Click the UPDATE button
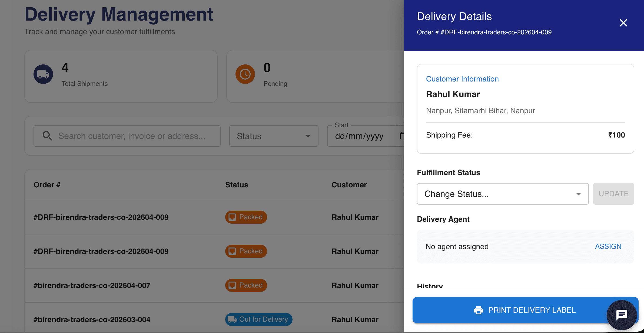Viewport: 644px width, 333px height. pyautogui.click(x=613, y=194)
